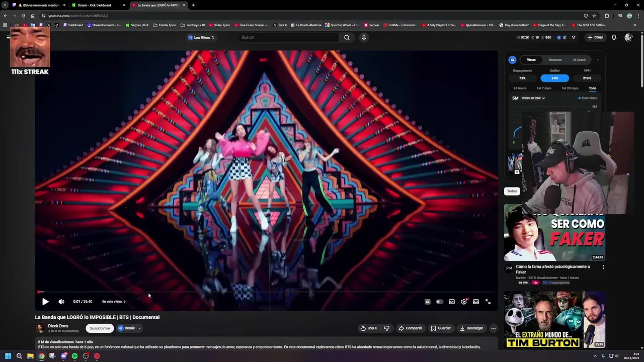
Task: Click the Compartir share button
Action: (x=410, y=328)
